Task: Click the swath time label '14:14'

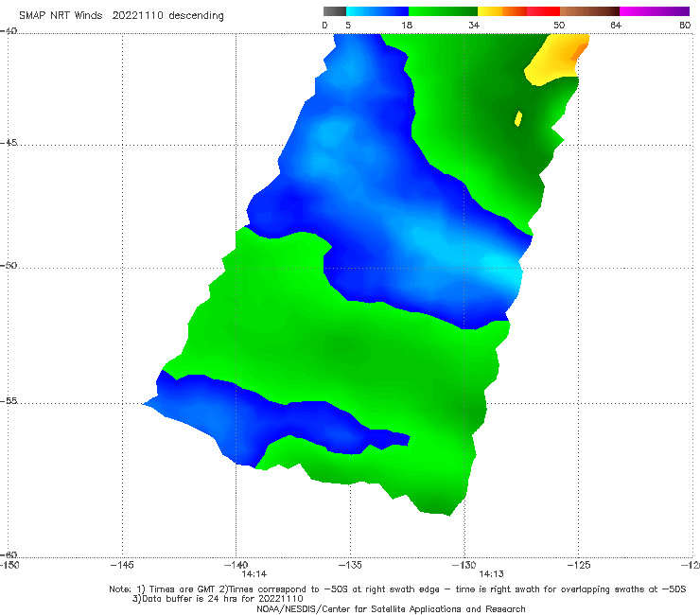Action: click(x=254, y=574)
